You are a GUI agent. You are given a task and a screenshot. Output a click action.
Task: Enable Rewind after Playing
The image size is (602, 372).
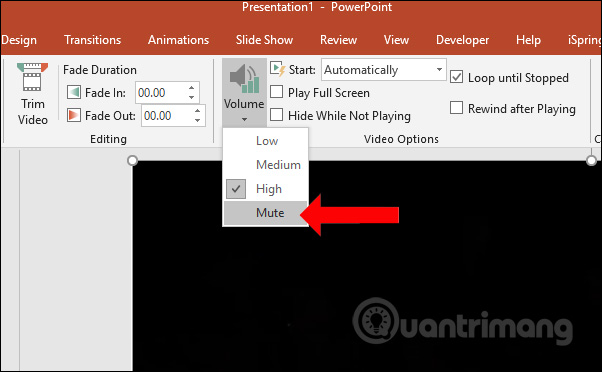[x=456, y=107]
